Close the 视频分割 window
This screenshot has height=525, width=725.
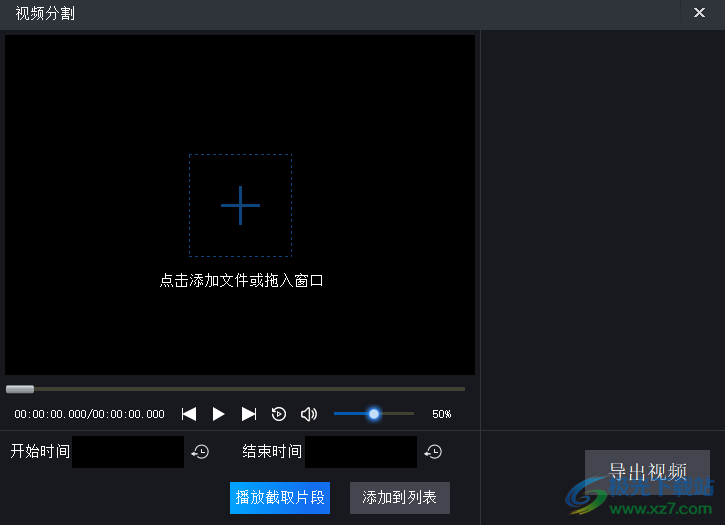700,12
